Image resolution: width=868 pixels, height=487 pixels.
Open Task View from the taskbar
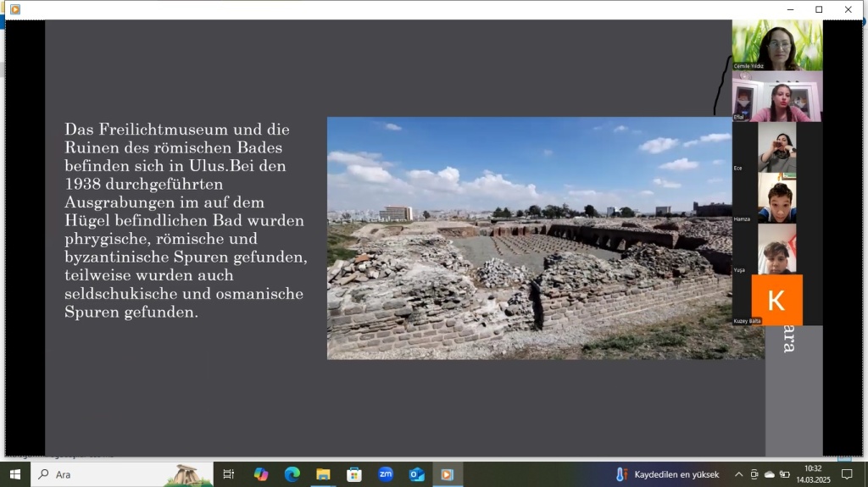tap(228, 474)
